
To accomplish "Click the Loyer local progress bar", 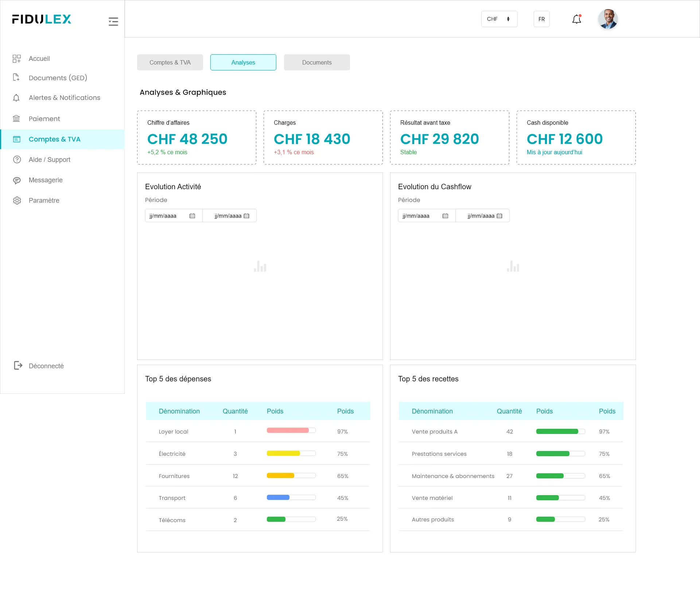I will 291,431.
